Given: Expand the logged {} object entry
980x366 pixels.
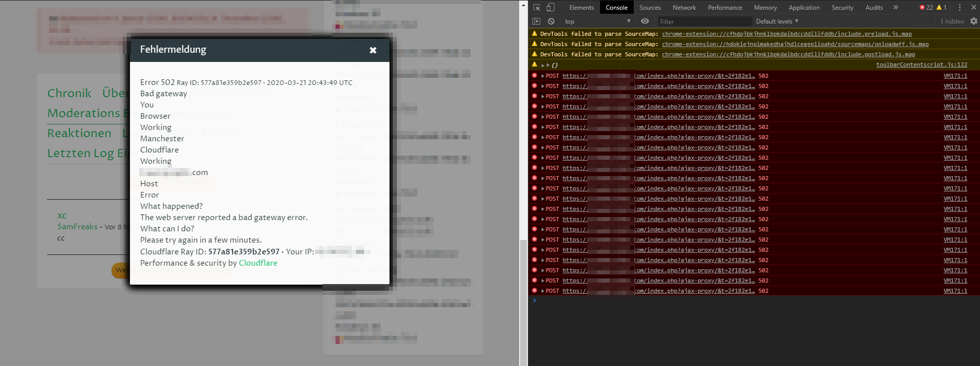Looking at the screenshot, I should [548, 65].
